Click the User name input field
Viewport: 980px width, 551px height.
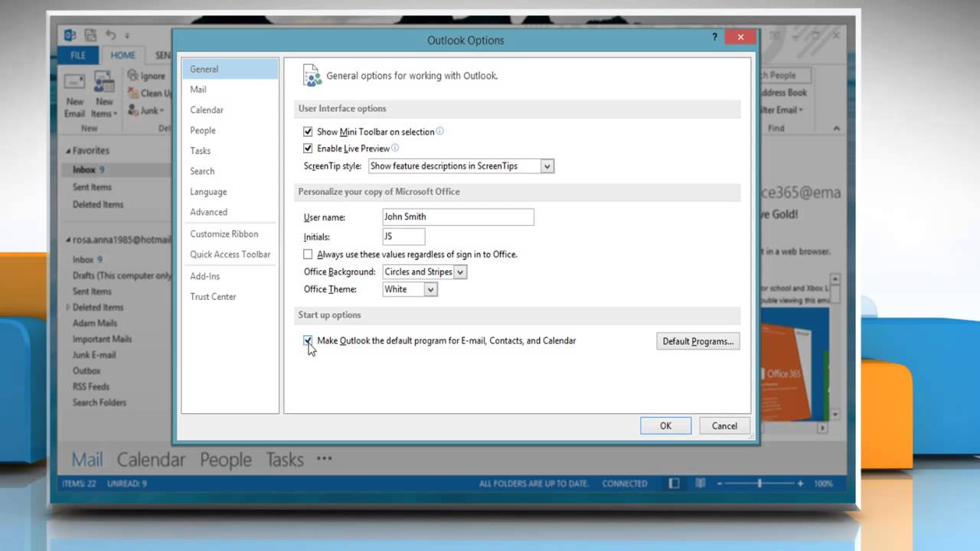[x=458, y=217]
